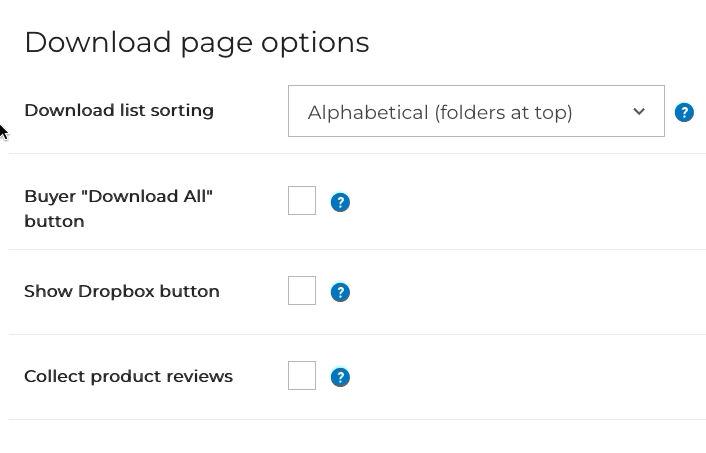Click the chevron arrow in sorting dropdown

(639, 111)
